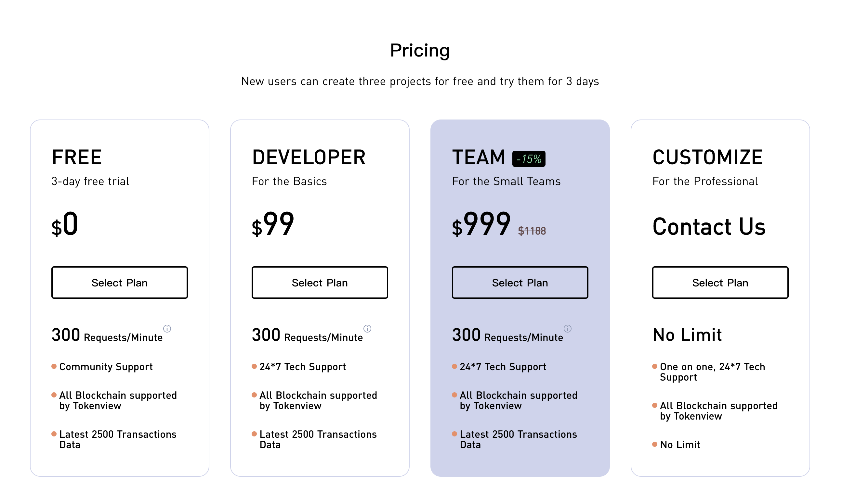Click the Contact Us heading
The width and height of the screenshot is (842, 504).
[709, 227]
